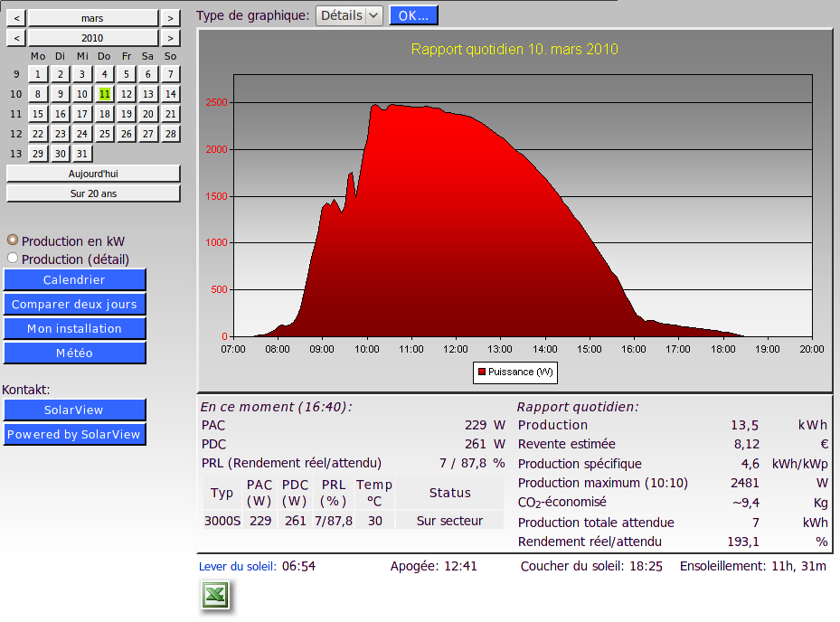This screenshot has height=622, width=840.
Task: Pick day 18 in the calendar
Action: coord(105,114)
